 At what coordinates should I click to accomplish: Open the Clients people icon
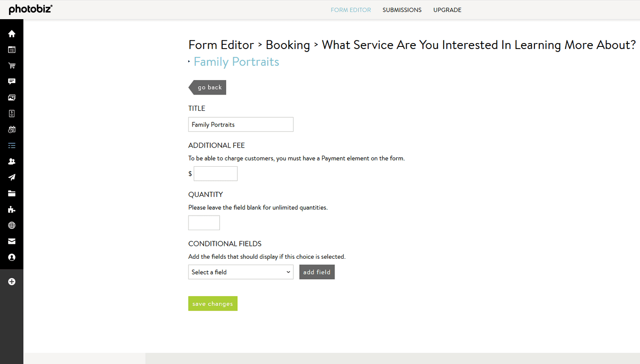[x=12, y=161]
